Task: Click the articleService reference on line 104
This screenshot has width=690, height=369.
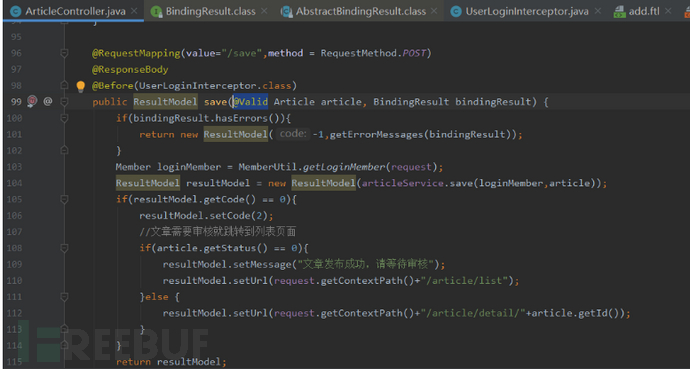Action: (x=403, y=183)
